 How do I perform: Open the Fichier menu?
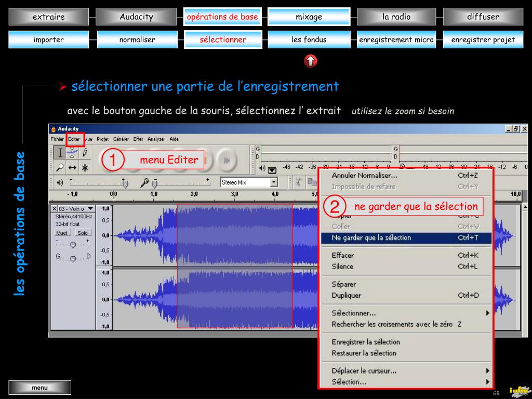pyautogui.click(x=57, y=139)
